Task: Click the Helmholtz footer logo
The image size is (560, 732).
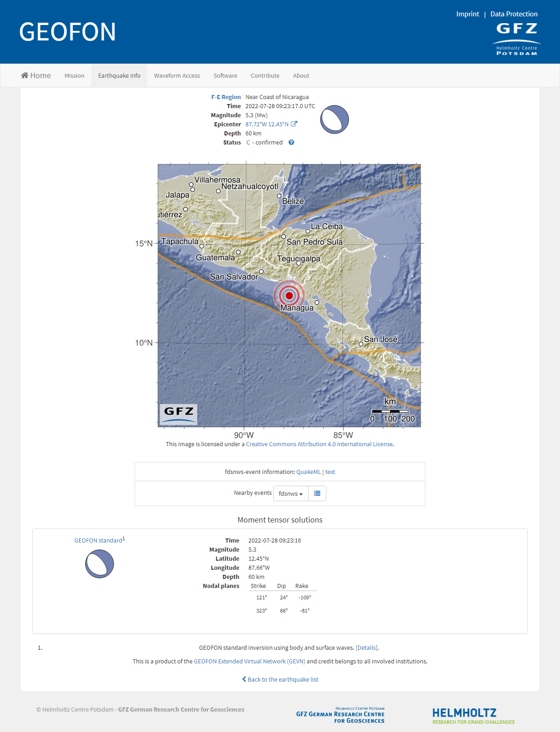Action: pyautogui.click(x=473, y=716)
